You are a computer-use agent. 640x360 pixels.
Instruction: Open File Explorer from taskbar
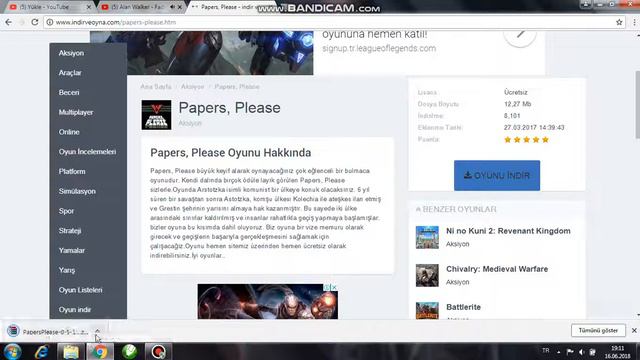coord(71,351)
